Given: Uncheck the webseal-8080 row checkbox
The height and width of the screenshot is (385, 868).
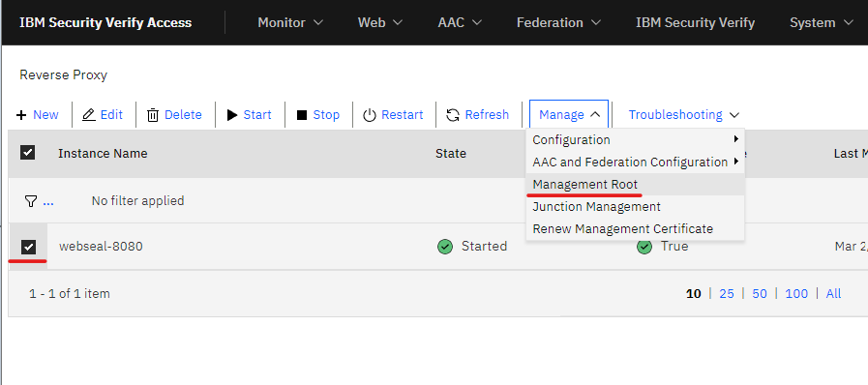Looking at the screenshot, I should click(28, 247).
